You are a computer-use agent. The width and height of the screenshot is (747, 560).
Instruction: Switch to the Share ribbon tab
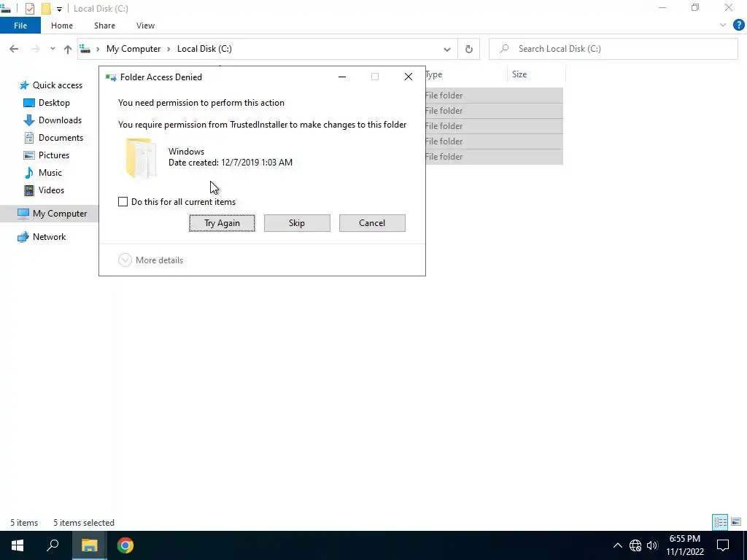point(104,26)
